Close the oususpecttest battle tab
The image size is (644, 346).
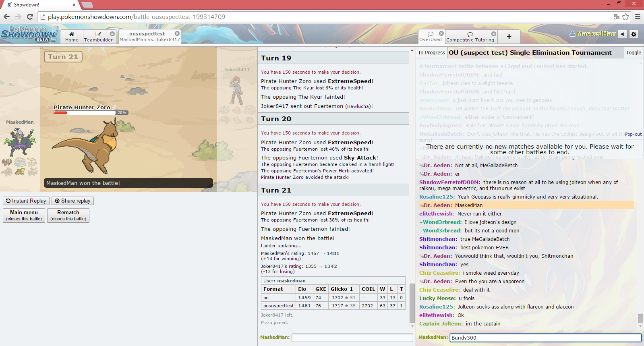click(177, 33)
